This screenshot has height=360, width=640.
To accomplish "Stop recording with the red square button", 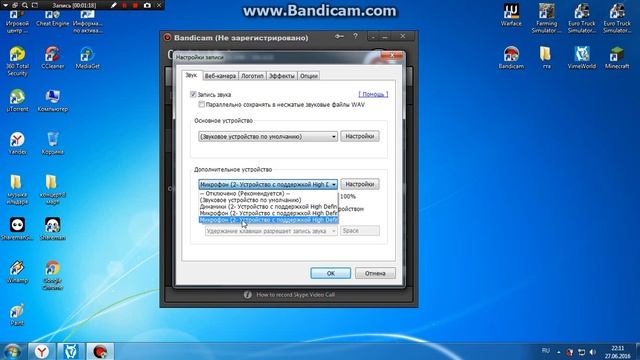I will coord(135,5).
